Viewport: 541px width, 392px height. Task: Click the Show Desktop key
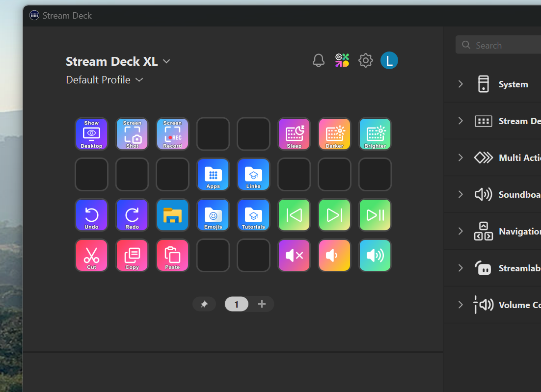[x=91, y=134]
